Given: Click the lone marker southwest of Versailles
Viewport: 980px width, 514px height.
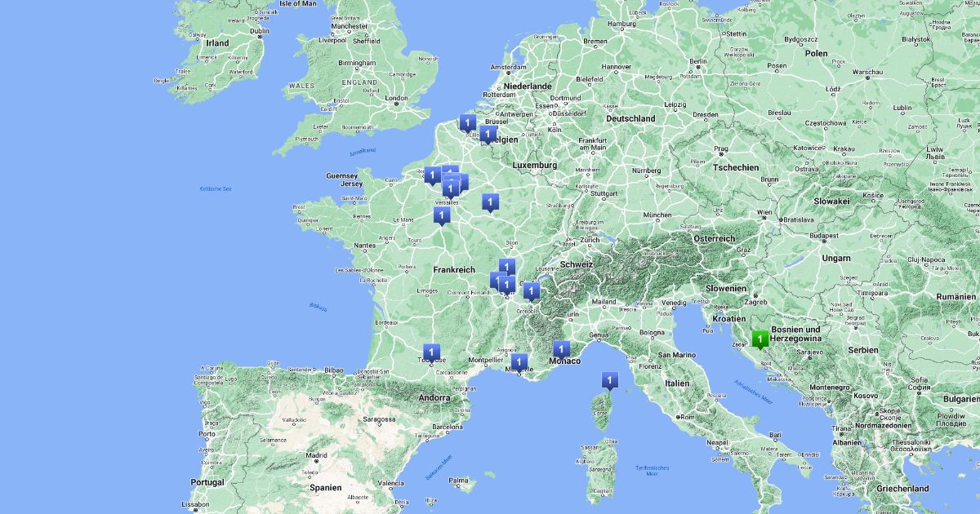Looking at the screenshot, I should 442,215.
